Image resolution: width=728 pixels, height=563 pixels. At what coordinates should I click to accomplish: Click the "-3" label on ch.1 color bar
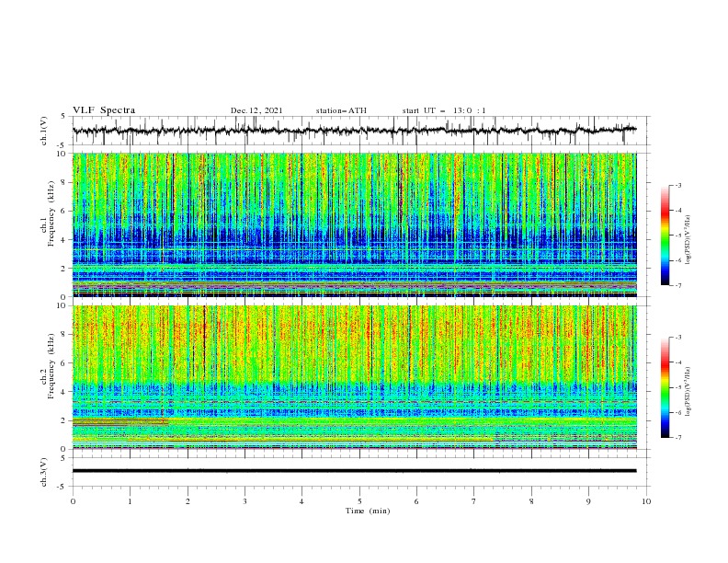click(x=678, y=185)
